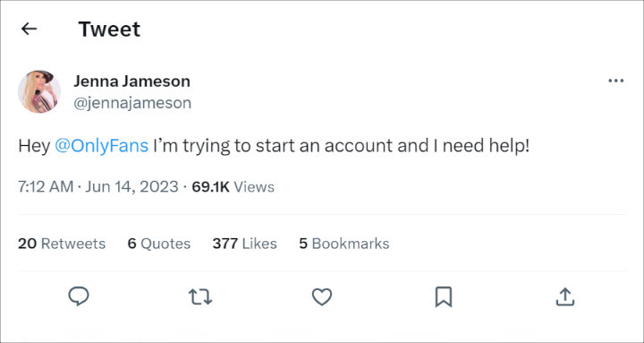Show the 20 Retweets list
The height and width of the screenshot is (343, 644).
click(62, 244)
